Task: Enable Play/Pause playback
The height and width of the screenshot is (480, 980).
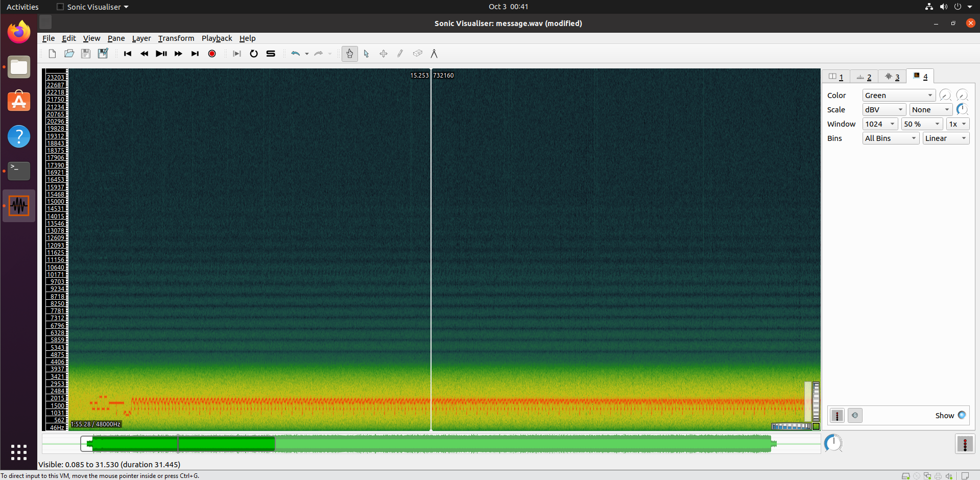Action: coord(161,54)
